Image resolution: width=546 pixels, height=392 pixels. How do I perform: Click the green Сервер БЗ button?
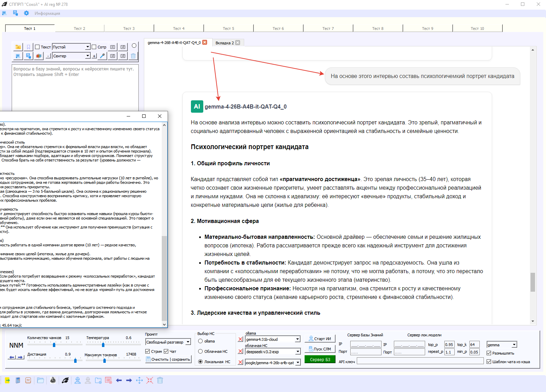320,360
